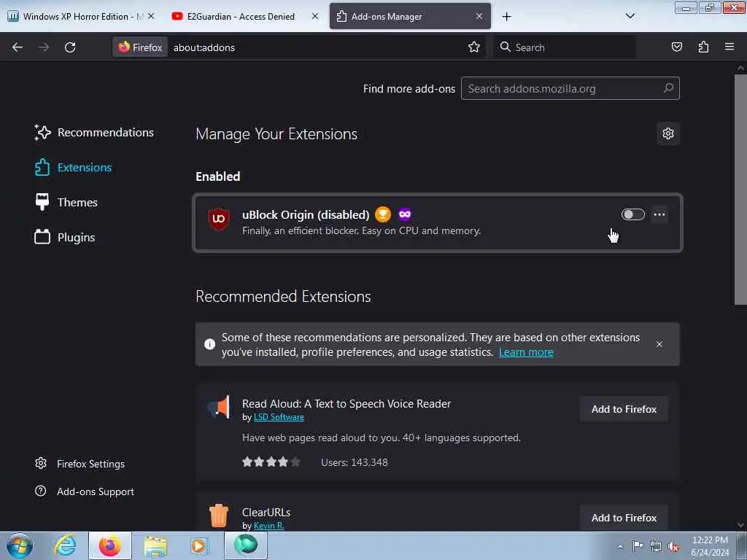Click the Read Aloud megaphone icon
Screen dimensions: 747x560
(219, 407)
